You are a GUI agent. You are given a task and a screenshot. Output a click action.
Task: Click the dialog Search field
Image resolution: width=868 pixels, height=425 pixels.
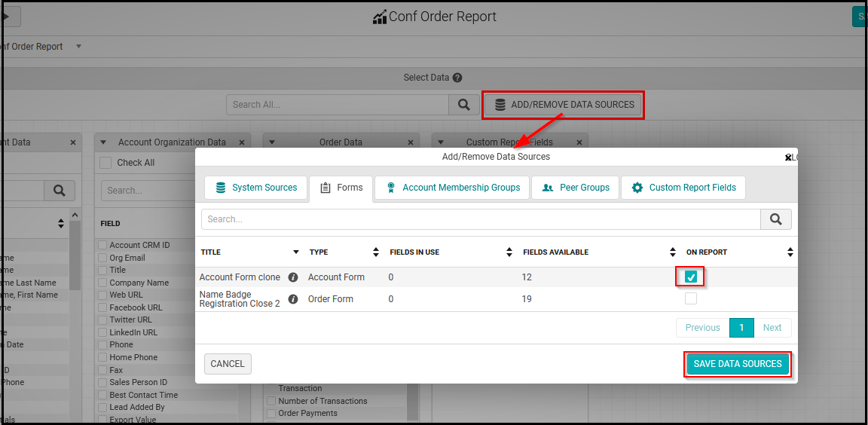[481, 219]
